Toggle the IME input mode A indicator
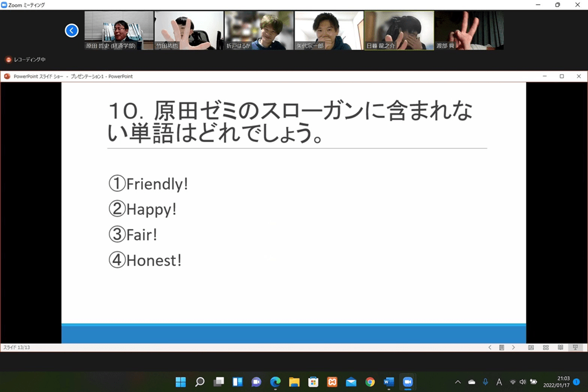This screenshot has width=588, height=392. click(x=499, y=382)
